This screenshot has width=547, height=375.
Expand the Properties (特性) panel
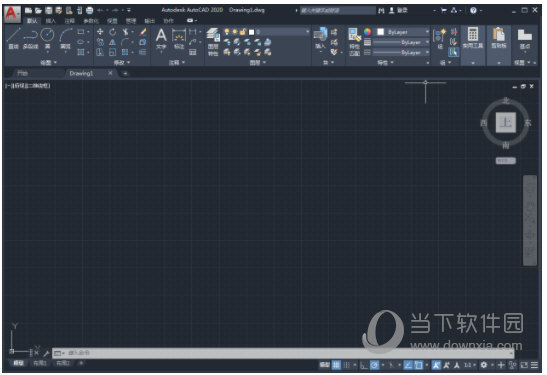point(385,62)
